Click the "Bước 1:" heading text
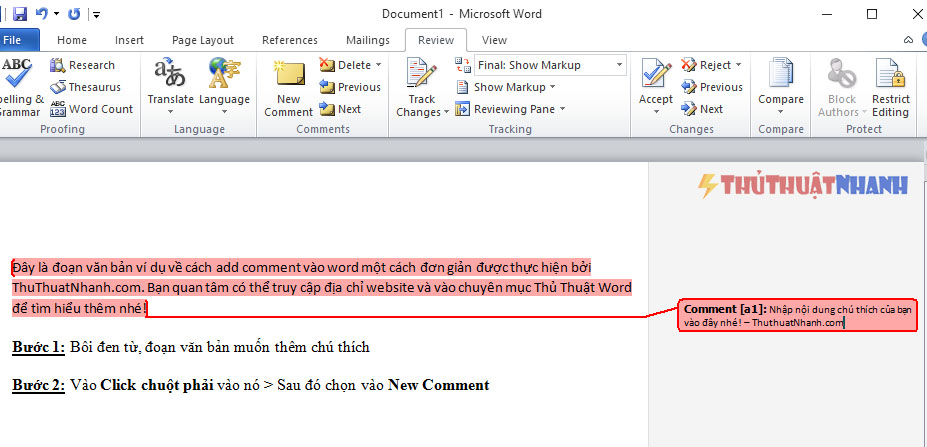 pos(38,347)
